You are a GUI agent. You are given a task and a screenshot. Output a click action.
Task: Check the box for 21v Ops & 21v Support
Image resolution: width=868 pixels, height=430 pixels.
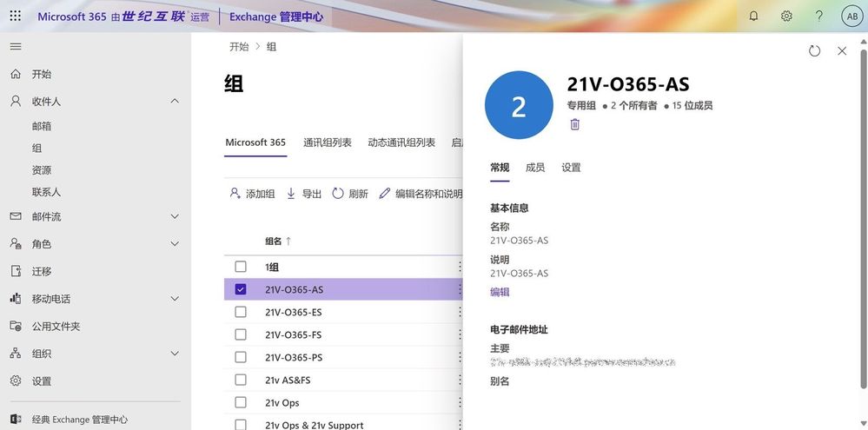click(241, 425)
